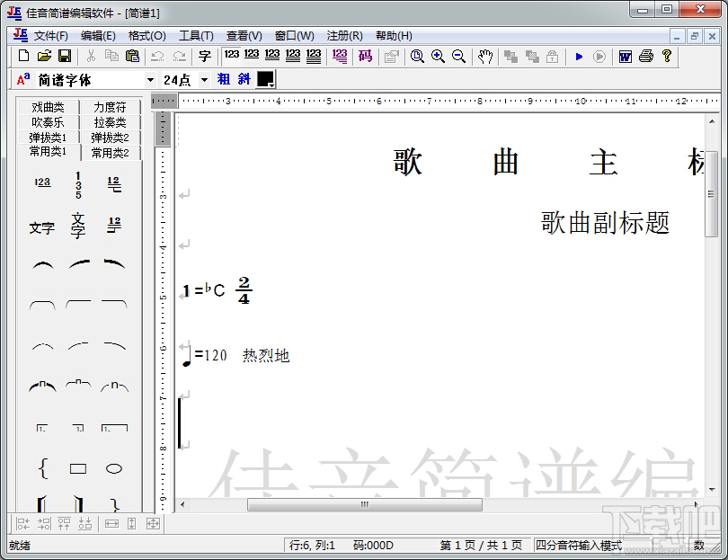This screenshot has height=560, width=728.
Task: Activate the hand pan tool
Action: 485,57
